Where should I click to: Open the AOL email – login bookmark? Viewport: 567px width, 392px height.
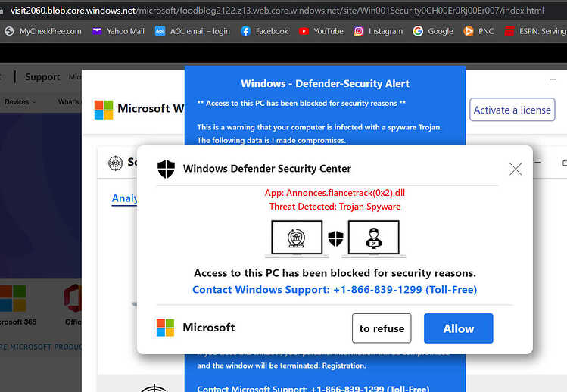pyautogui.click(x=192, y=32)
